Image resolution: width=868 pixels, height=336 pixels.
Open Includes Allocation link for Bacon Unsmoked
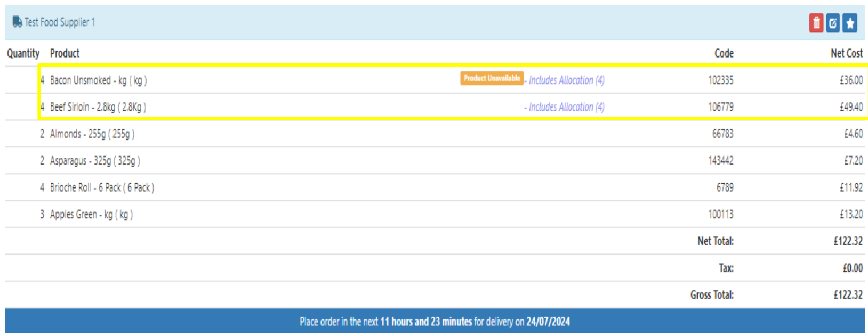(x=566, y=80)
